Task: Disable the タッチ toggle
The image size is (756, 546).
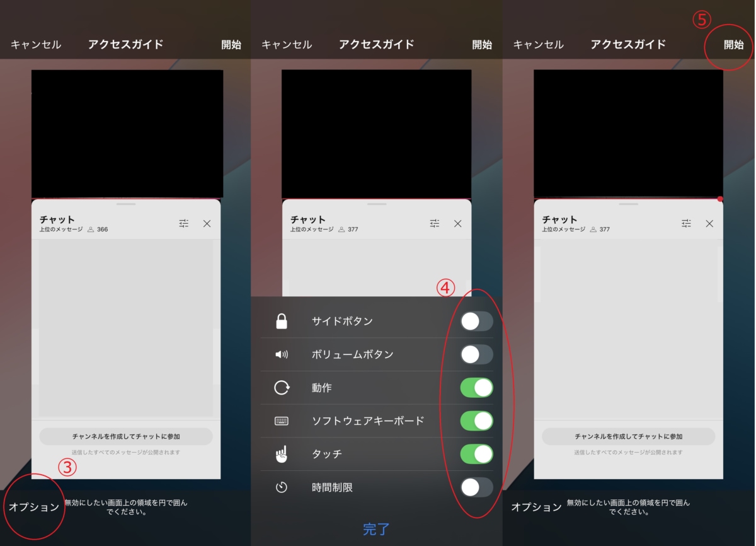Action: pos(477,454)
